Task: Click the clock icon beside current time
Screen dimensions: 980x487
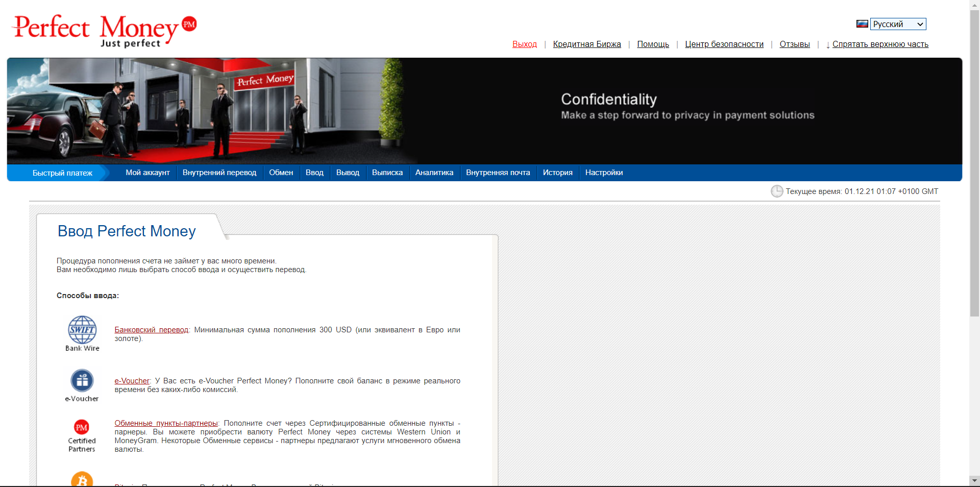Action: [777, 191]
